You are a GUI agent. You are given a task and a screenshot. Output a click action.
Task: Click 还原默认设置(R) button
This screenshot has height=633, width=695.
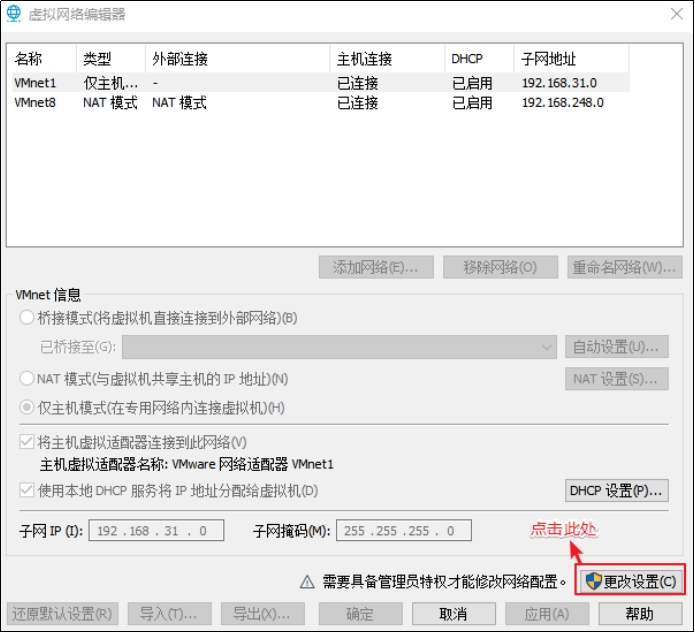click(62, 614)
